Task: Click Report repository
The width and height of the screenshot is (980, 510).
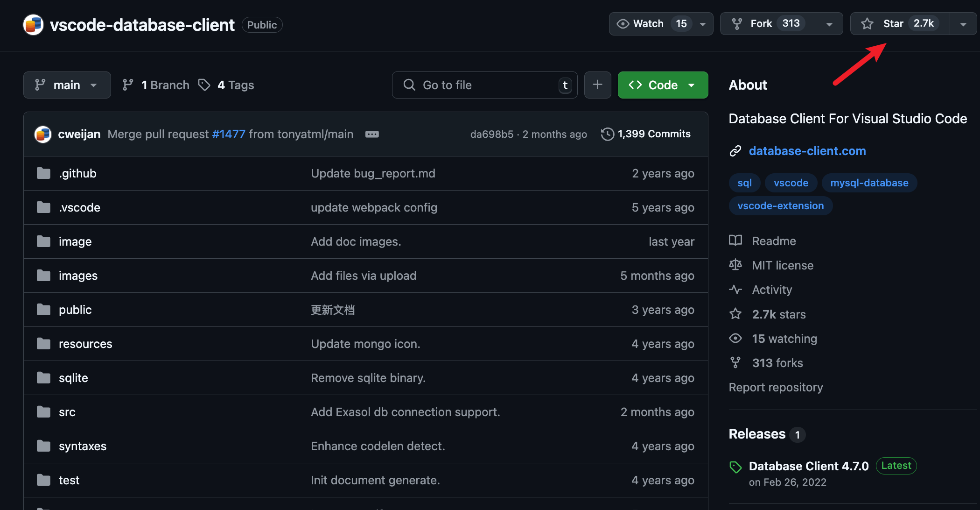Action: coord(776,387)
